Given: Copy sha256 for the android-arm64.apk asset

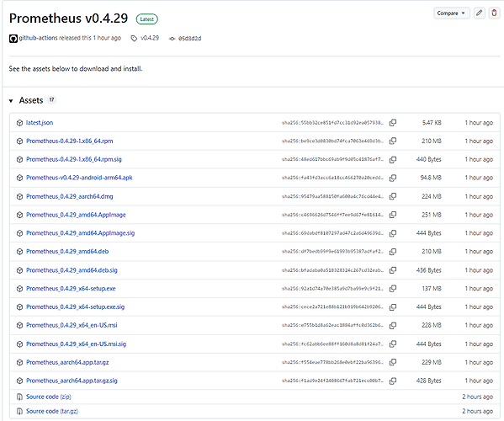Looking at the screenshot, I should pyautogui.click(x=392, y=178).
